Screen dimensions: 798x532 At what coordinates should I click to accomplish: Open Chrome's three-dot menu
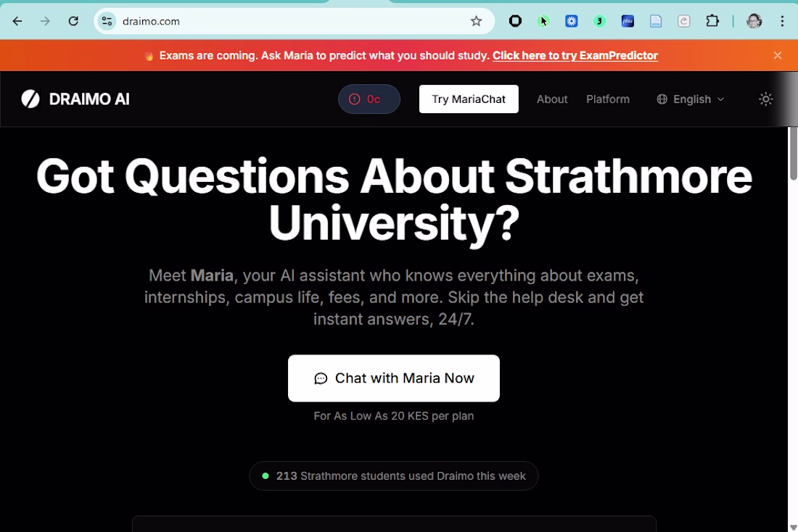tap(782, 21)
